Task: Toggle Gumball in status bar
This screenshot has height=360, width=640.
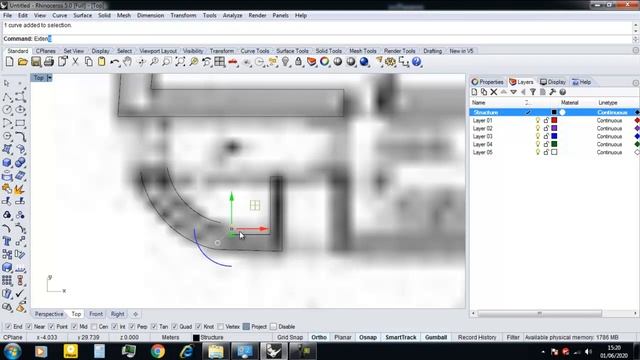Action: [436, 338]
